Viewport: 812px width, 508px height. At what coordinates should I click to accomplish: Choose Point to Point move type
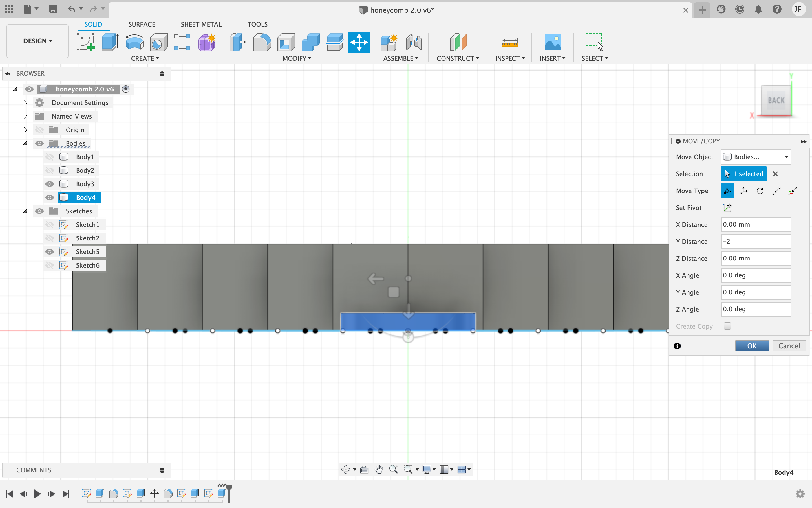point(776,191)
